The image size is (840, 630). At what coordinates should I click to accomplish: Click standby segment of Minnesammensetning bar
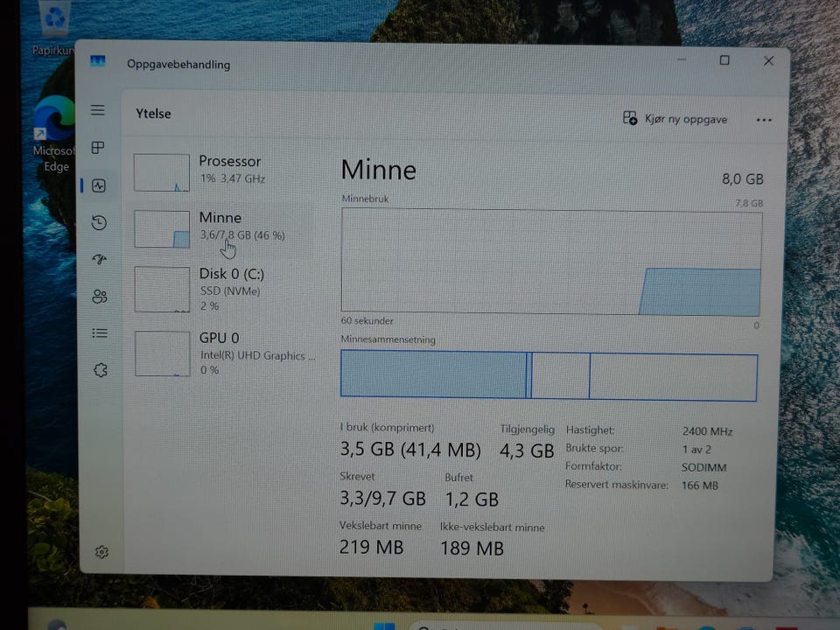560,375
